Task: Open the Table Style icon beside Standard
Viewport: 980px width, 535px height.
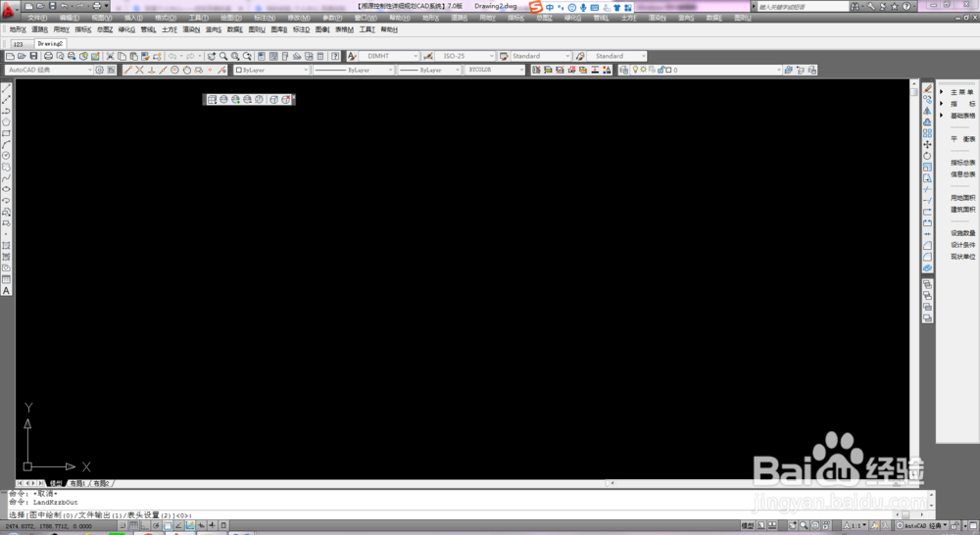Action: point(504,56)
